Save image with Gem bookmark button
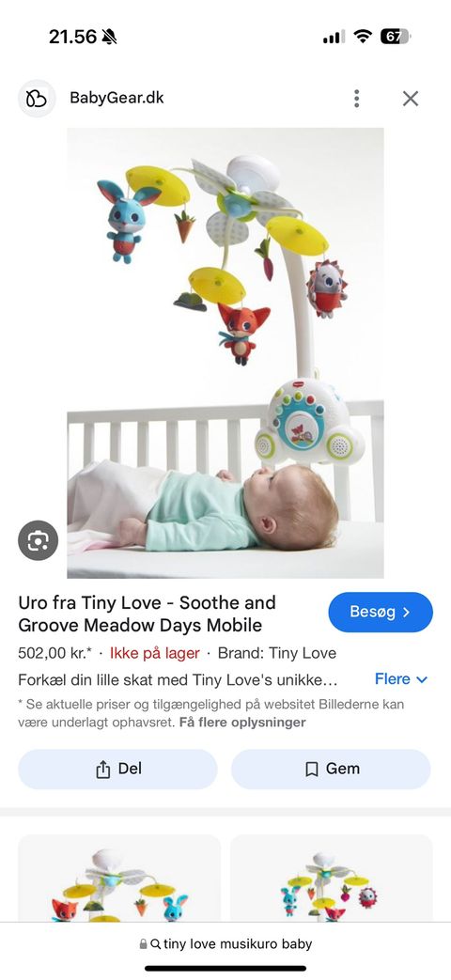451x980 pixels. [331, 769]
